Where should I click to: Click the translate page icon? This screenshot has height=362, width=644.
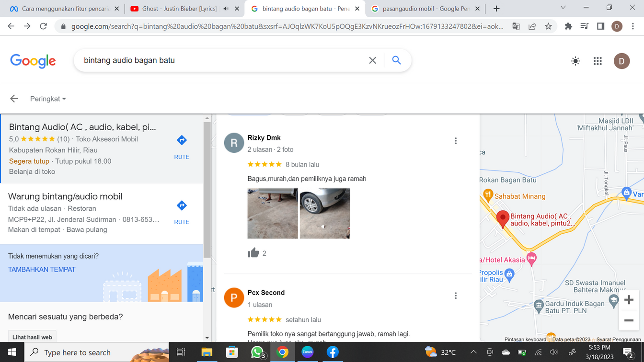tap(516, 26)
